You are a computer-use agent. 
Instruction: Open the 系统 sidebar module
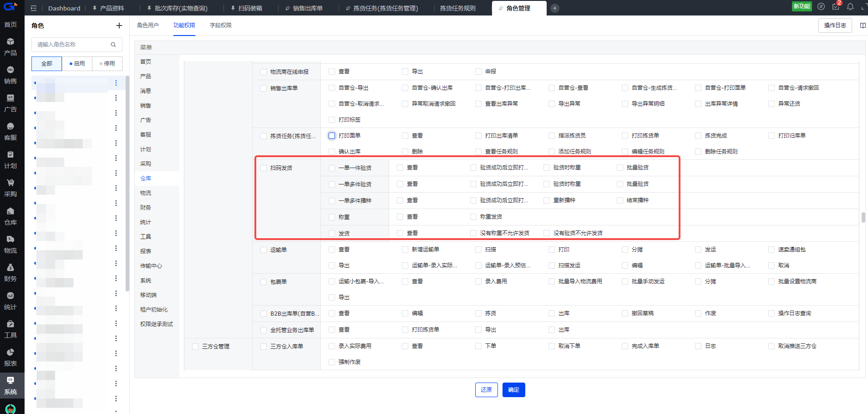tap(10, 386)
